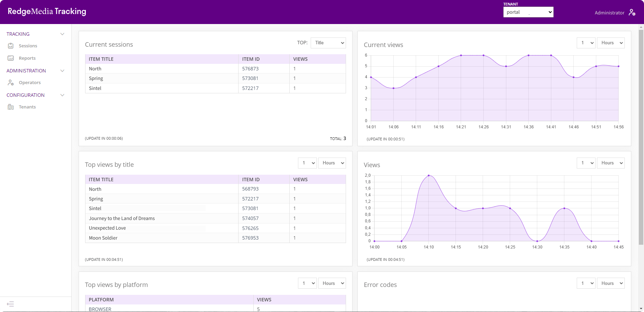
Task: Click BROWSER platform row
Action: [x=215, y=309]
